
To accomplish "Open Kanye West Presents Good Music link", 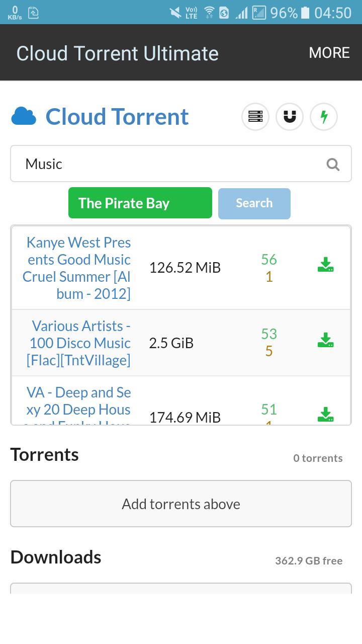I will pos(77,268).
